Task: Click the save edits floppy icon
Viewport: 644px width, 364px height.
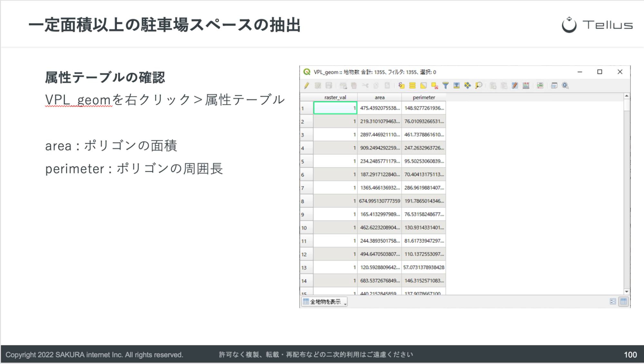Action: (329, 85)
